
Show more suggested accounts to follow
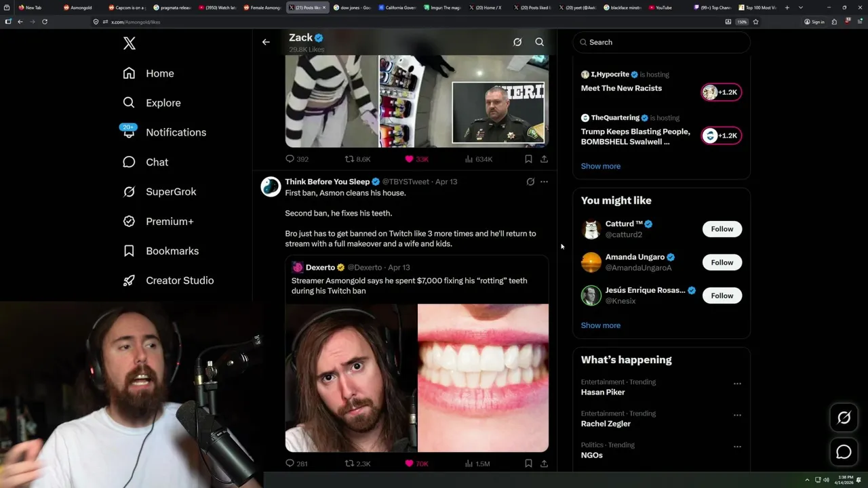point(601,325)
